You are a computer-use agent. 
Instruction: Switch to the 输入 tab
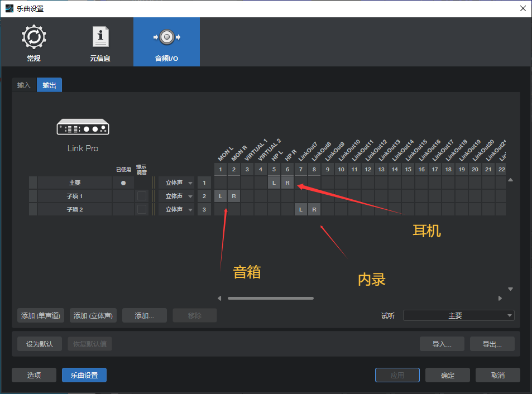tap(23, 85)
